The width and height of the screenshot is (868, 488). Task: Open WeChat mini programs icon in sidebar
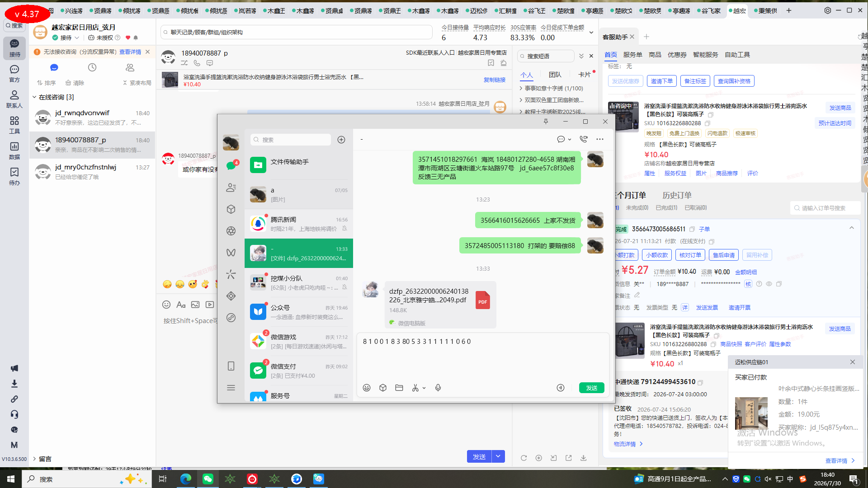pyautogui.click(x=231, y=318)
